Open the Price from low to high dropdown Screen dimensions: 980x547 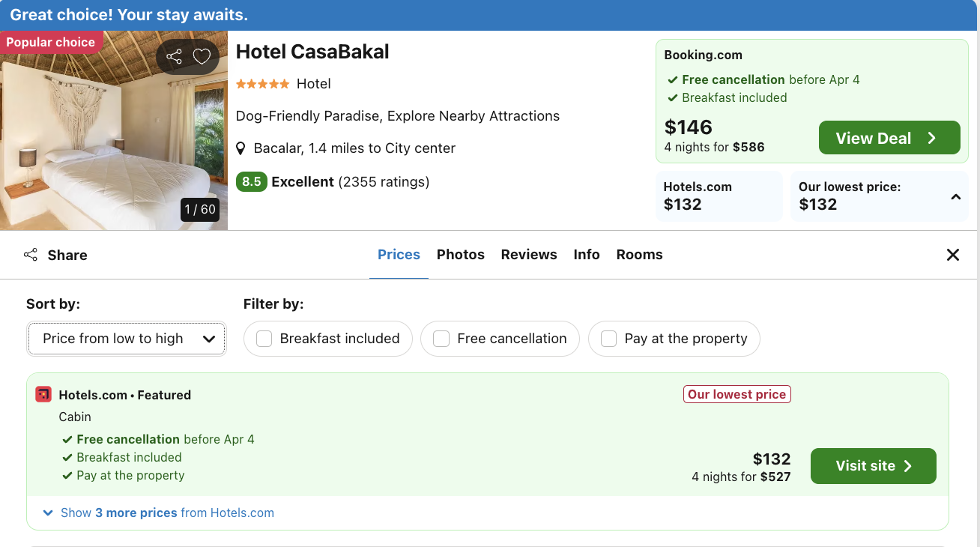(127, 339)
